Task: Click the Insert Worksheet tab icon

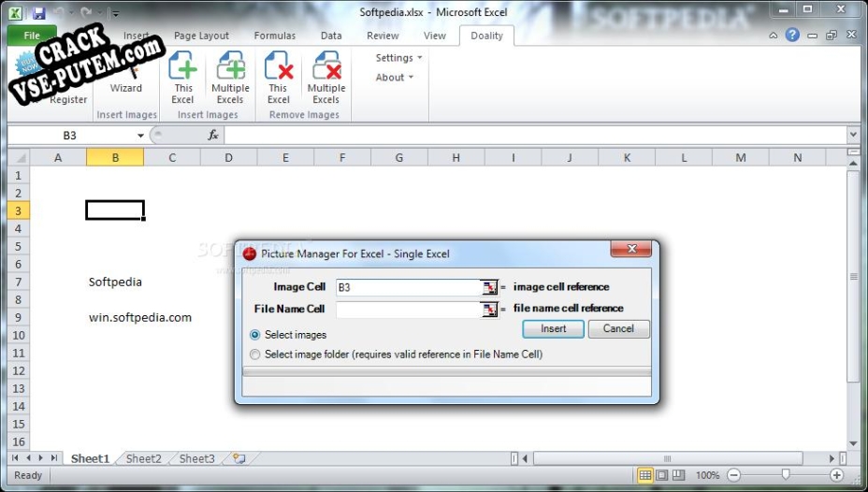Action: pos(239,458)
